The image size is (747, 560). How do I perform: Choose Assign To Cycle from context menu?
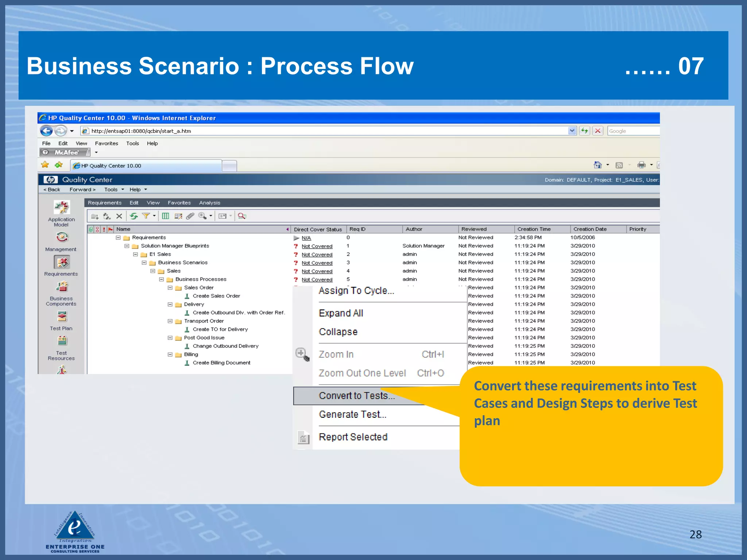[x=356, y=291]
